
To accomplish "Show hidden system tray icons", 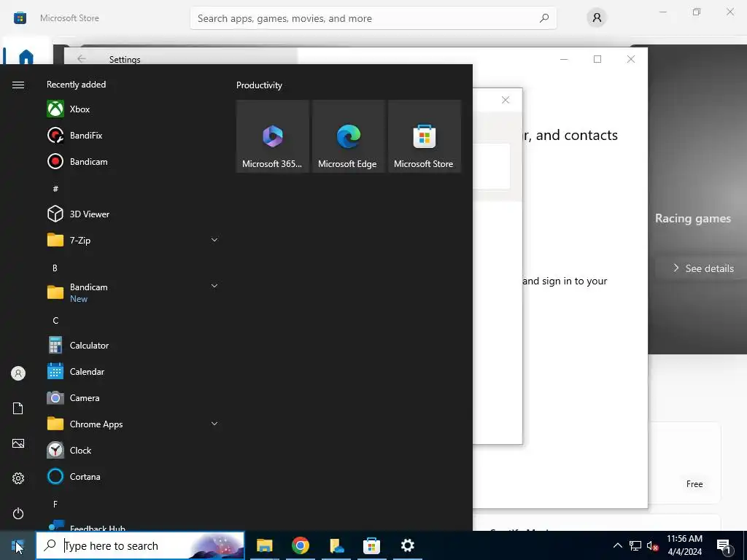I will pyautogui.click(x=617, y=545).
